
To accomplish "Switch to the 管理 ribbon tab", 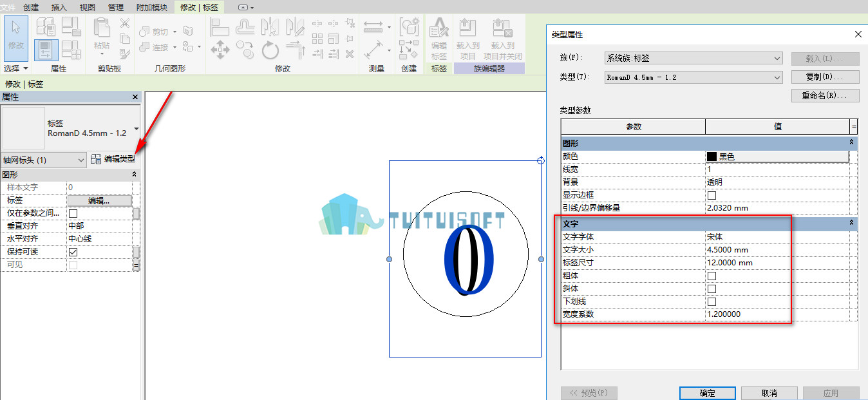I will point(116,7).
